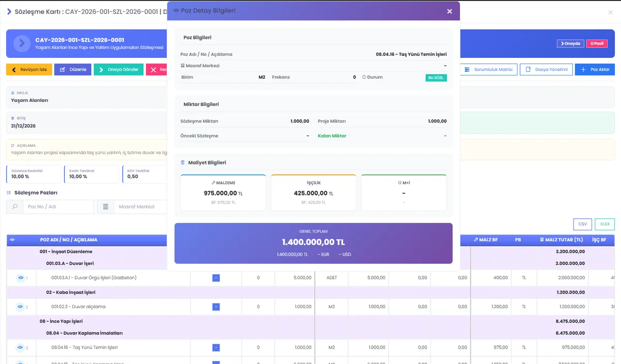621x364 pixels.
Task: Click the blue dash badge in Duvar alçılama row
Action: coord(216,307)
